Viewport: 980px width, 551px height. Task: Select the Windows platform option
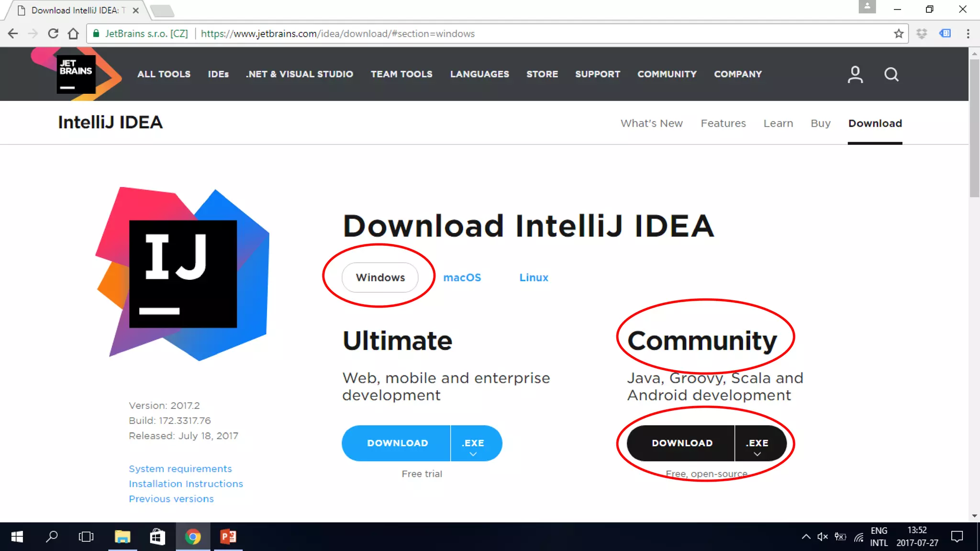click(x=380, y=277)
